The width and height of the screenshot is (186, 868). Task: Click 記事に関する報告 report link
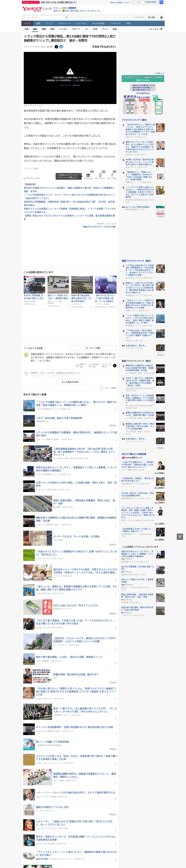pyautogui.click(x=32, y=178)
